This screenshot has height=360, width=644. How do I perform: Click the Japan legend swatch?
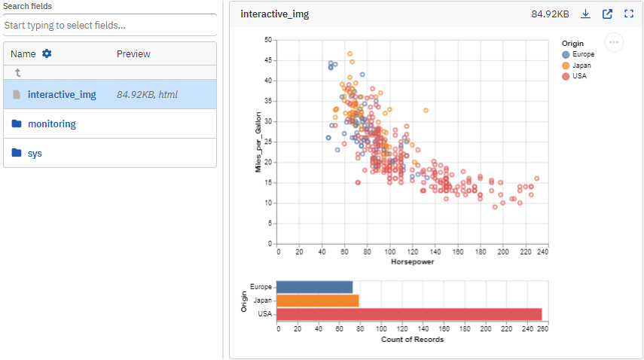click(x=566, y=65)
